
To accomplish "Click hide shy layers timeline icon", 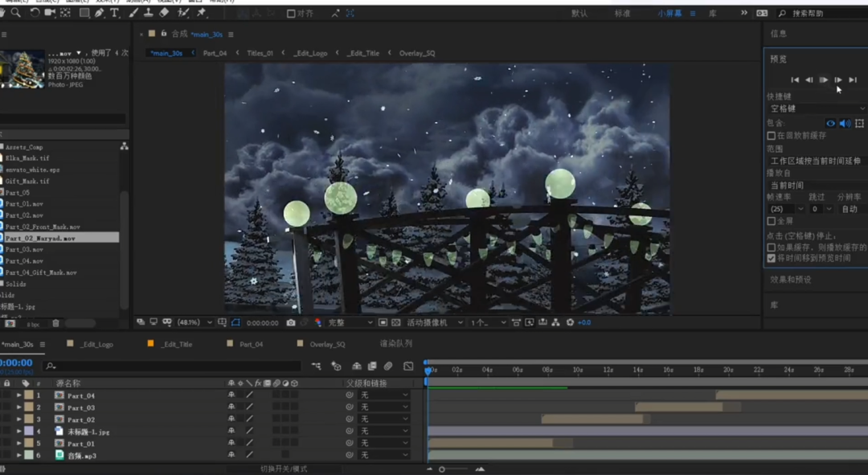I will (357, 366).
